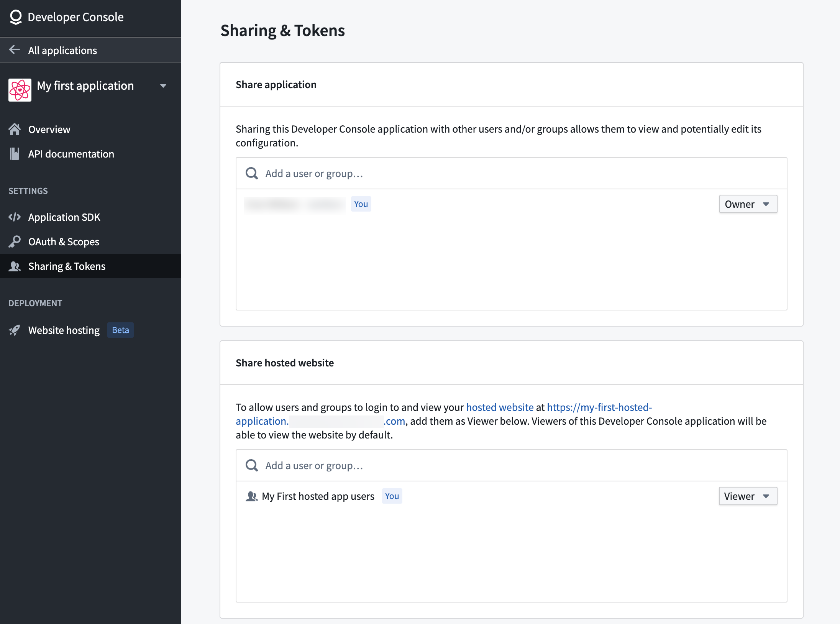
Task: Expand the Viewer role dropdown
Action: coord(748,496)
